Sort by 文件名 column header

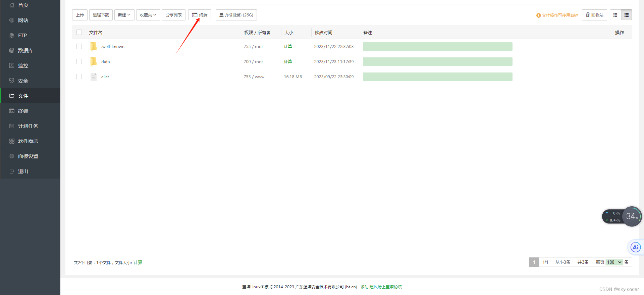pos(96,33)
